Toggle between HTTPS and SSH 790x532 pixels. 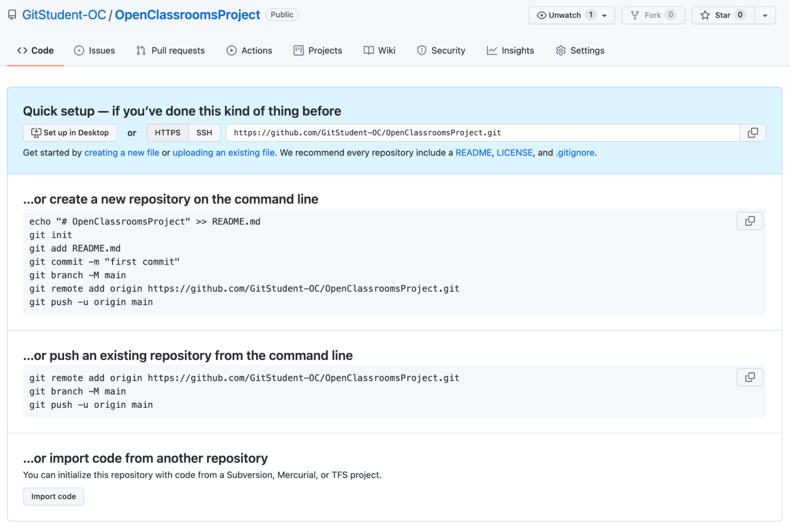point(205,132)
